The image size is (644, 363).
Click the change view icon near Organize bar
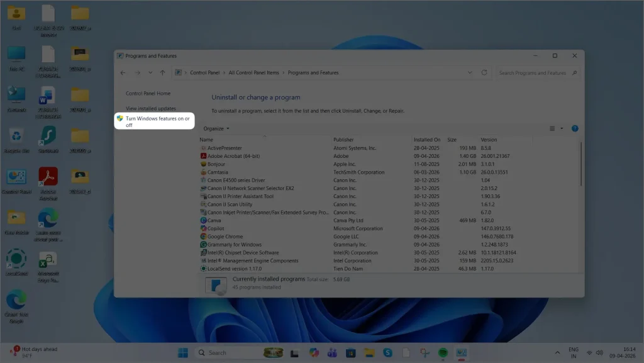tap(552, 128)
